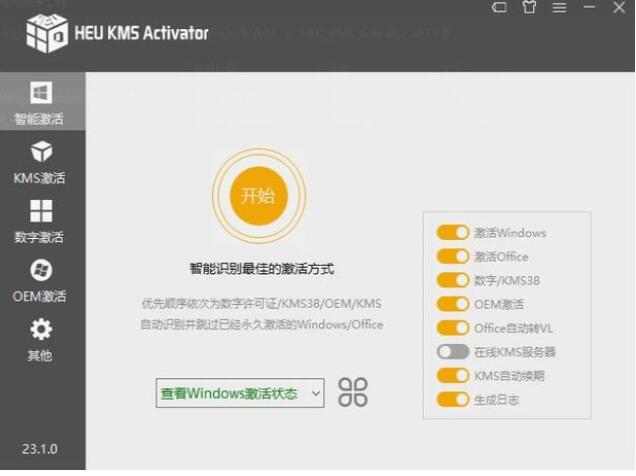The height and width of the screenshot is (476, 636).
Task: Click text 优先顺序依次为数字许可证/KMS38/OEM/KMS
Action: (262, 304)
